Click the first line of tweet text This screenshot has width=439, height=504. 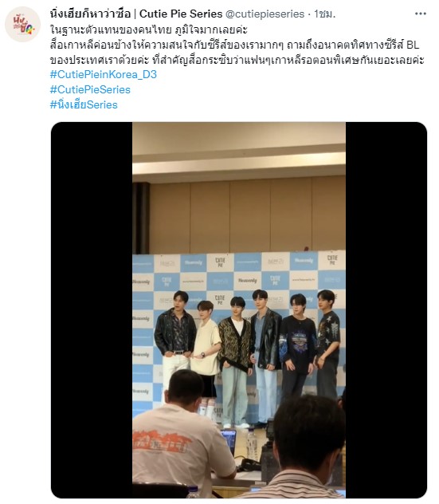(149, 30)
